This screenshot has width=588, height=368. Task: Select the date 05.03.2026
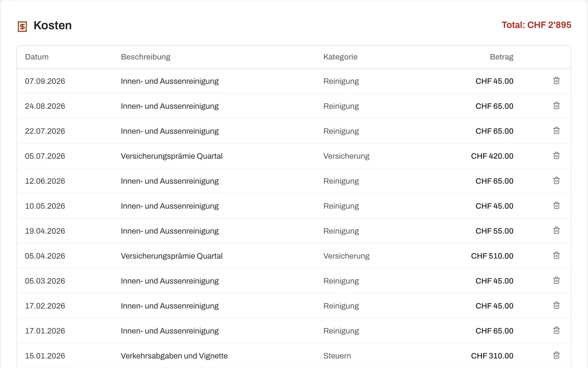coord(45,281)
